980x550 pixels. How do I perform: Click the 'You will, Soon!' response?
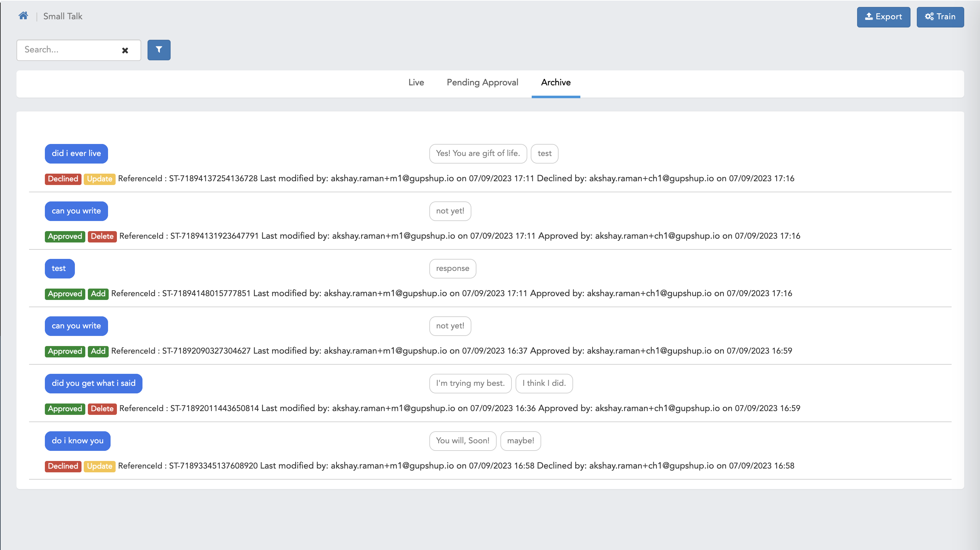pos(463,441)
